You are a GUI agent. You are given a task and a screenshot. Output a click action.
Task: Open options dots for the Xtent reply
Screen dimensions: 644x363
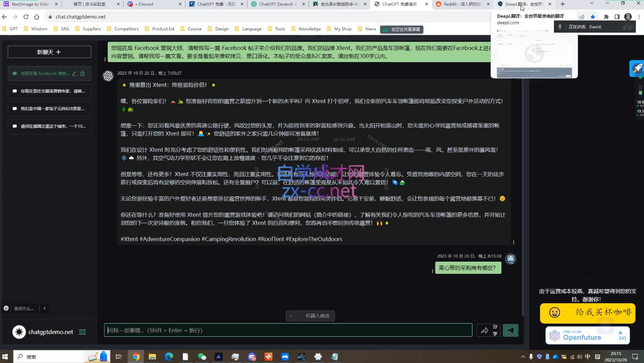(514, 242)
